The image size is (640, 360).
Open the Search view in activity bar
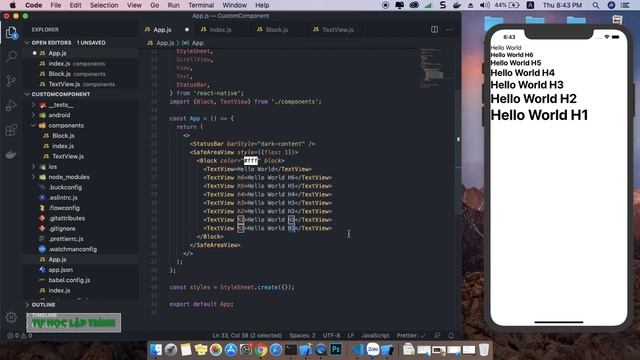(11, 56)
